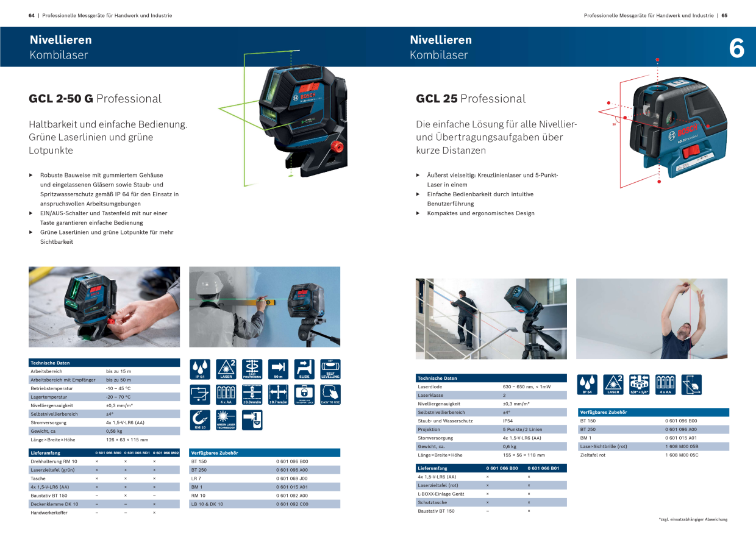Click the chapter number 6
This screenshot has height=534, width=756.
736,49
